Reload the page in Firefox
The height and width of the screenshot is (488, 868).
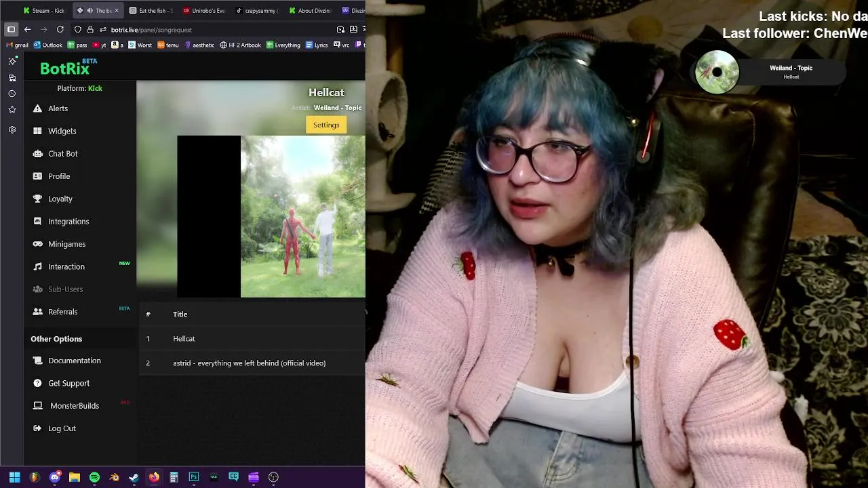point(60,29)
